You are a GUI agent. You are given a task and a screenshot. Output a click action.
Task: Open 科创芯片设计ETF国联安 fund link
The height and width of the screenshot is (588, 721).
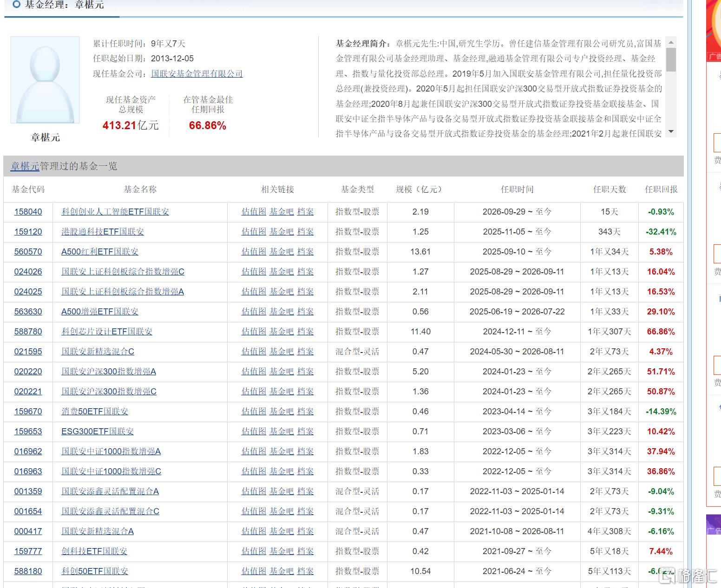(107, 332)
